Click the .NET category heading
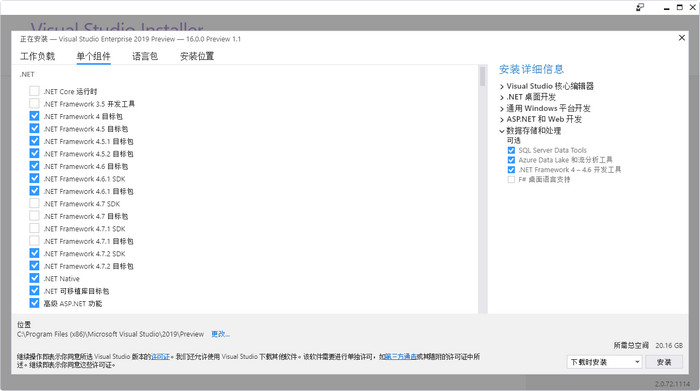Viewport: 700px width, 391px height. click(27, 75)
